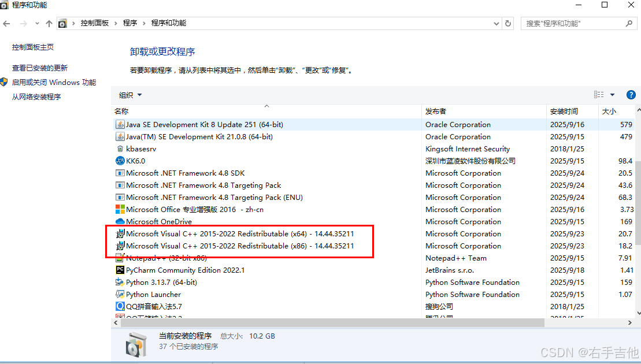The height and width of the screenshot is (364, 641).
Task: Click the KK6.0 program icon
Action: point(120,161)
